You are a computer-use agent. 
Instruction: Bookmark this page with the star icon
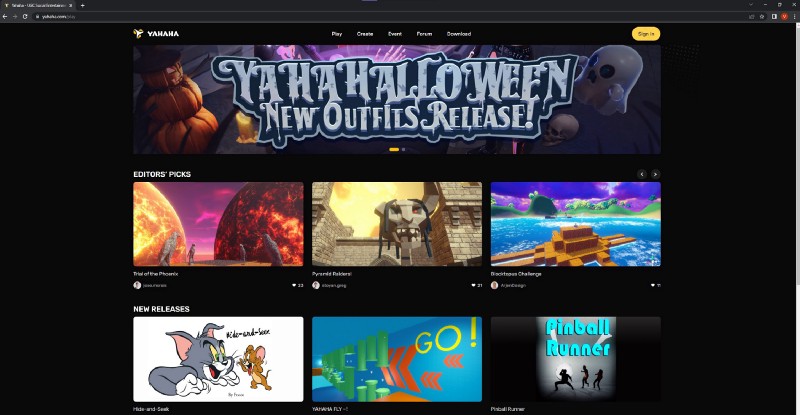[x=762, y=17]
